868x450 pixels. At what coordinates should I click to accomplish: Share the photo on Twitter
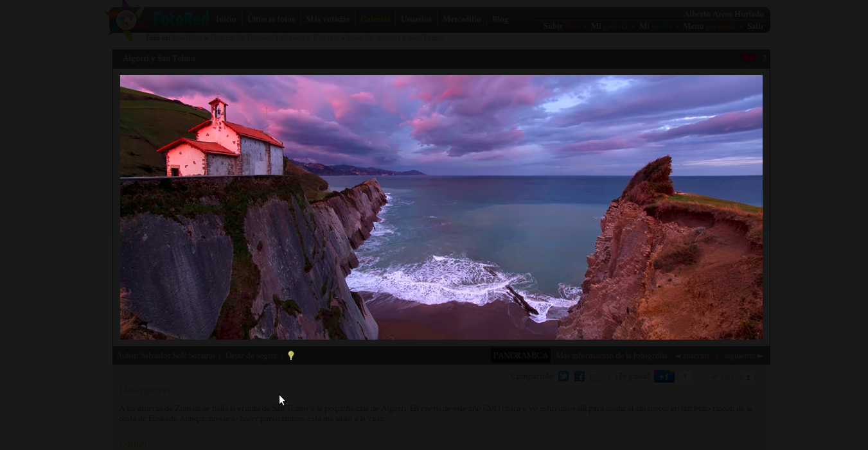(x=563, y=377)
